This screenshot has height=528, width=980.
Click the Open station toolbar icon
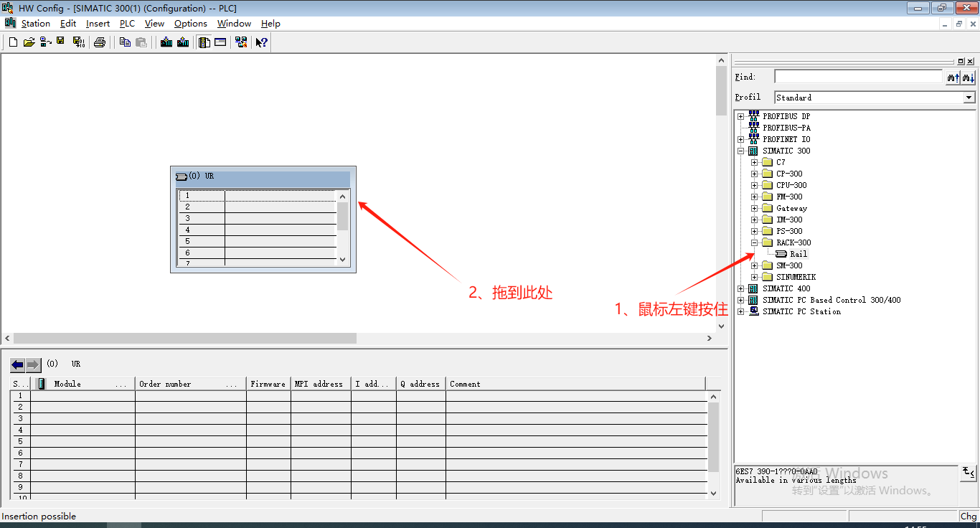tap(29, 42)
